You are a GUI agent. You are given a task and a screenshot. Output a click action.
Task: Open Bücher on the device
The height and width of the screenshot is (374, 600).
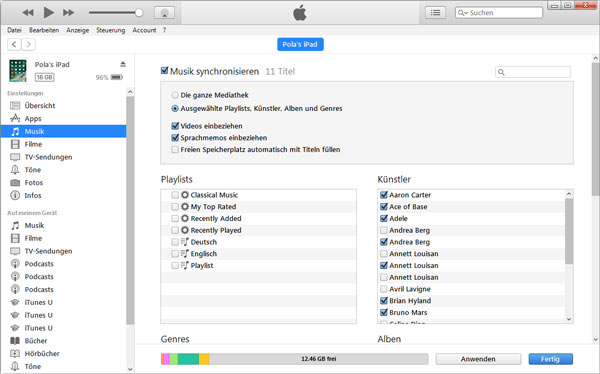click(x=36, y=341)
